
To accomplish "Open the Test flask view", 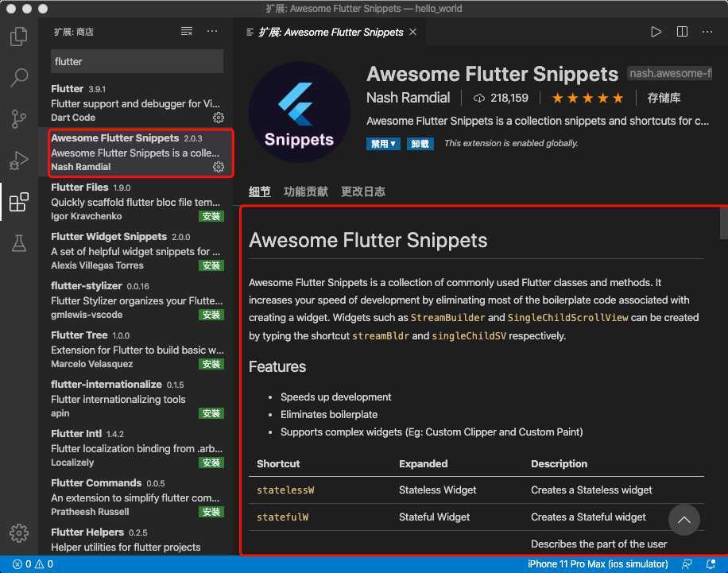I will (x=18, y=243).
